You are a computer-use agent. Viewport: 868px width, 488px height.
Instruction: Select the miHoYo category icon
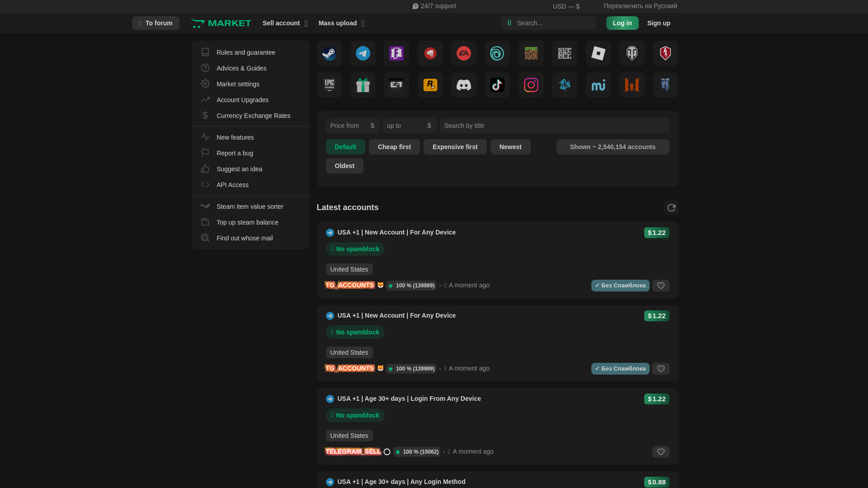pyautogui.click(x=598, y=85)
